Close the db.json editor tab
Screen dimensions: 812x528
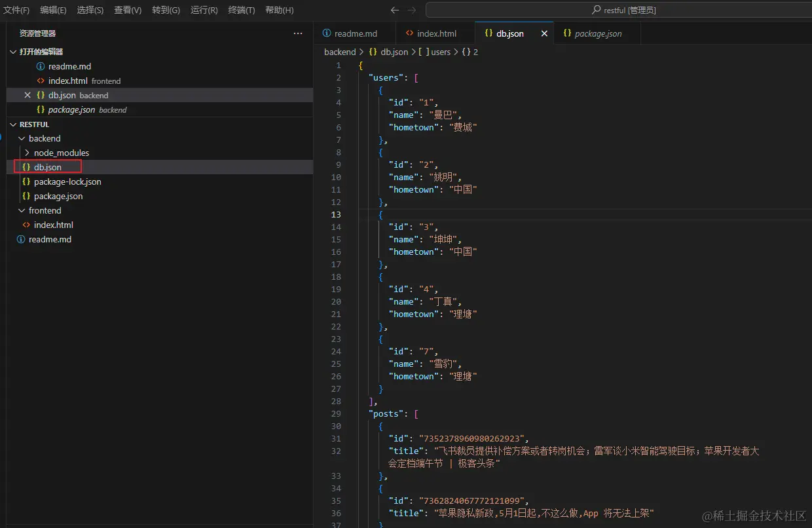544,33
